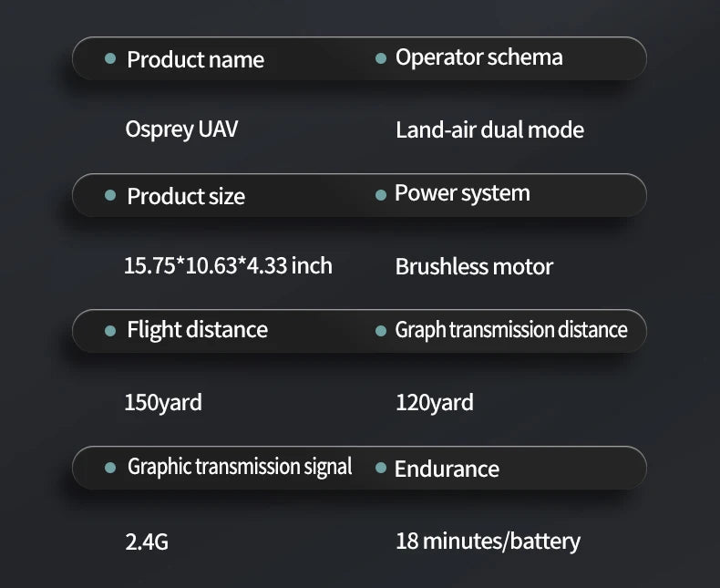Image resolution: width=720 pixels, height=588 pixels.
Task: Select the Flight distance header label
Action: click(x=197, y=329)
